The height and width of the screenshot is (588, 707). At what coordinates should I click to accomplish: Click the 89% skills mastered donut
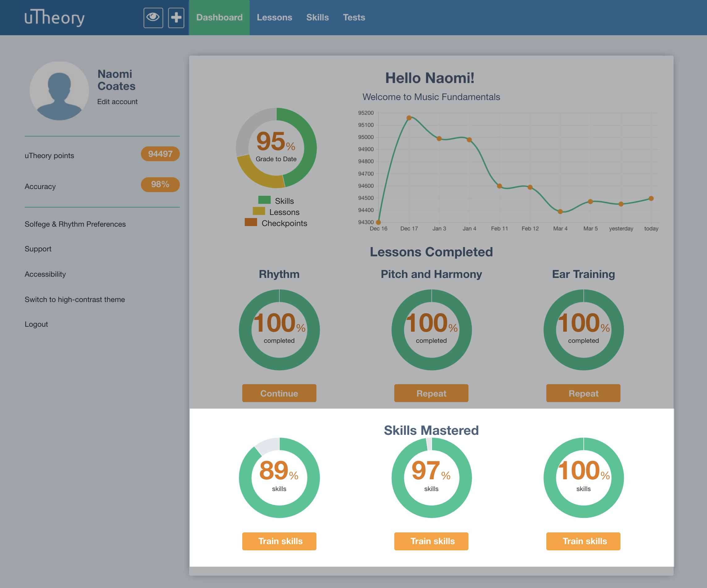(279, 478)
